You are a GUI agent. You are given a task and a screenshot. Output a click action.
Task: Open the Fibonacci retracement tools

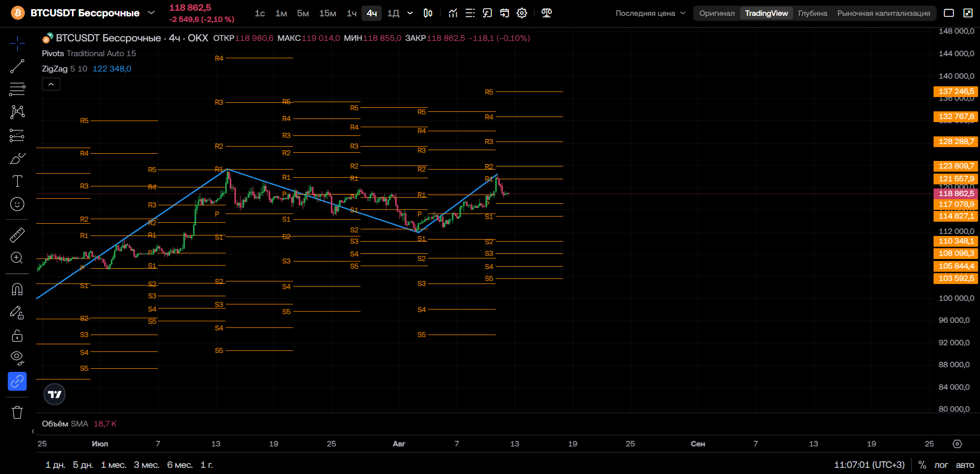tap(17, 89)
